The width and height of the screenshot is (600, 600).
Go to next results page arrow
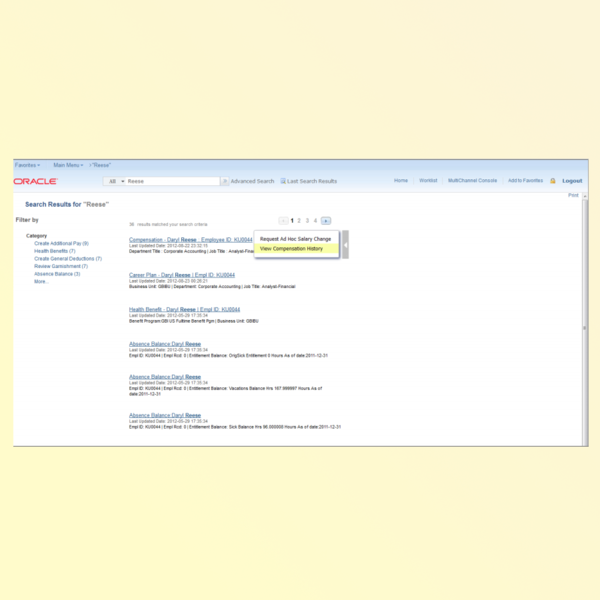click(326, 220)
